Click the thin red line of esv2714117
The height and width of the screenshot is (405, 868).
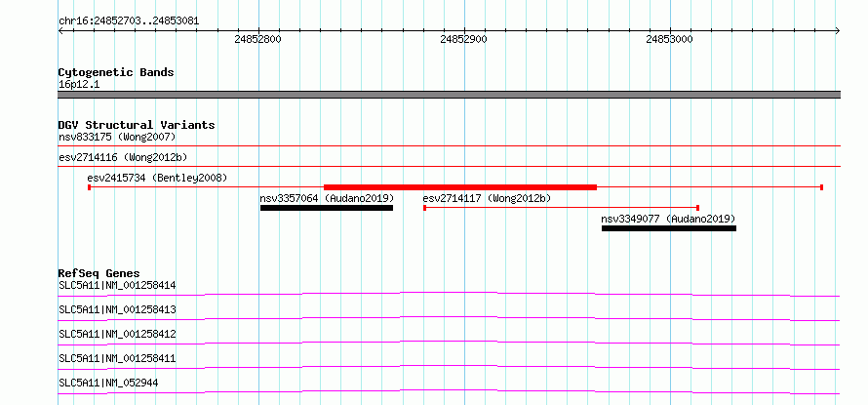click(561, 208)
